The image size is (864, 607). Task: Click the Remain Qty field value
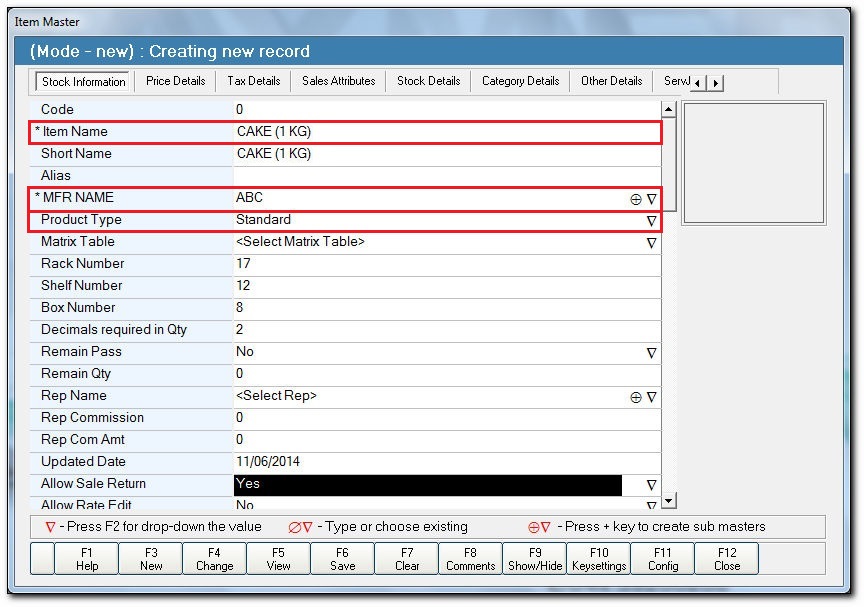pyautogui.click(x=447, y=375)
